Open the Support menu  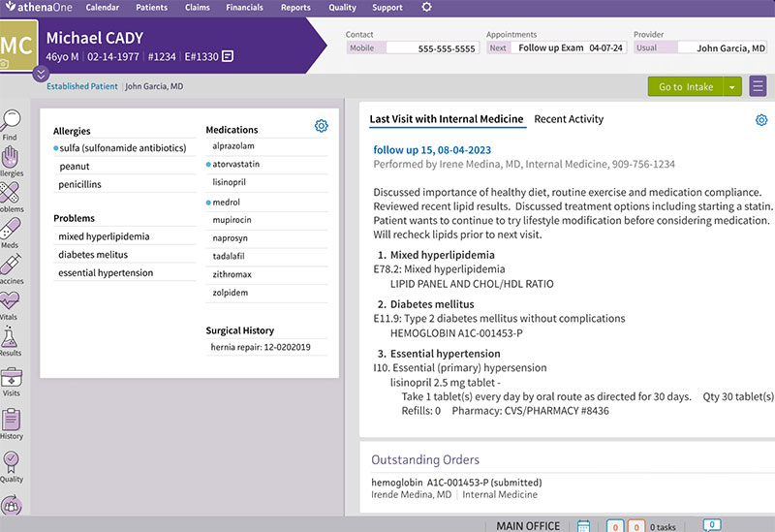(x=387, y=8)
